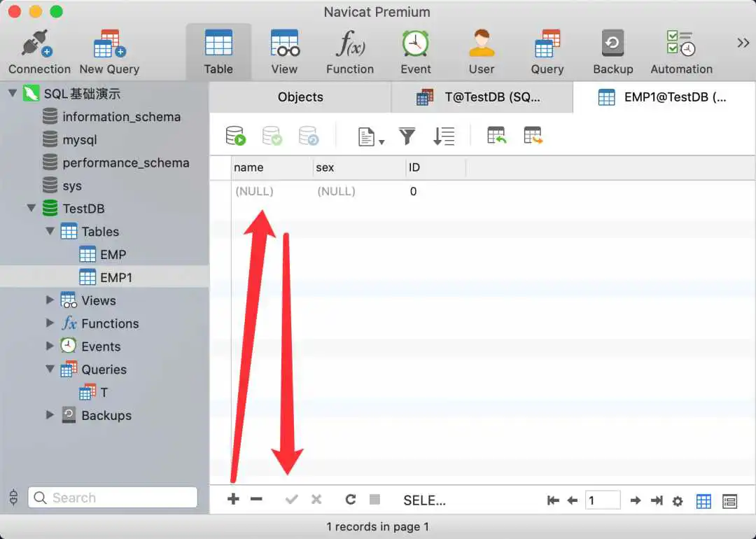Click the plus icon to add record
The height and width of the screenshot is (539, 756).
tap(234, 499)
